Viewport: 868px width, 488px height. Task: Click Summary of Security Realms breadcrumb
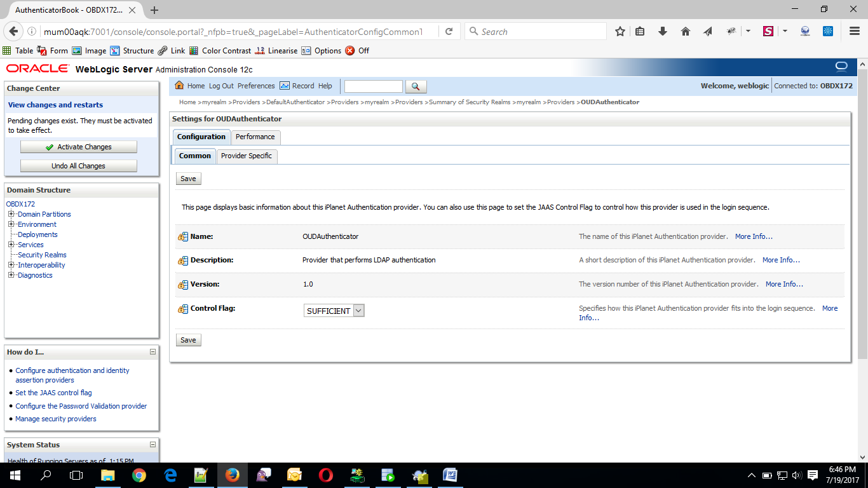(470, 102)
